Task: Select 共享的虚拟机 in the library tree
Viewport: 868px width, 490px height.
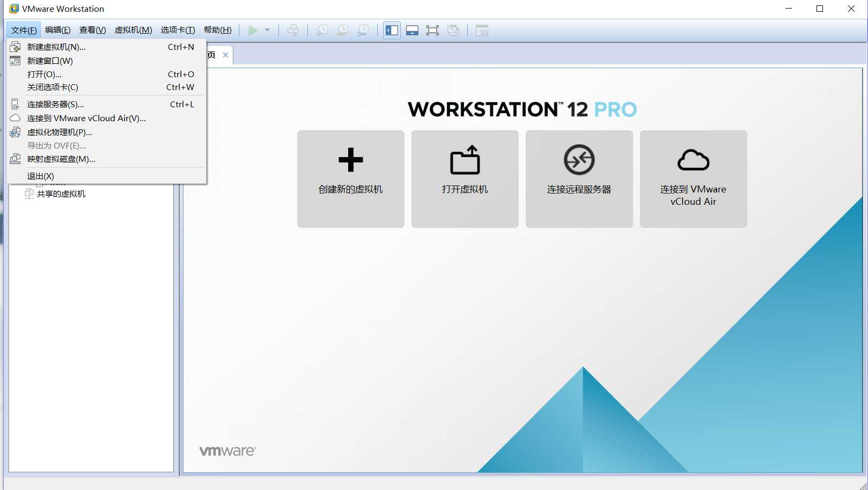Action: click(x=61, y=194)
